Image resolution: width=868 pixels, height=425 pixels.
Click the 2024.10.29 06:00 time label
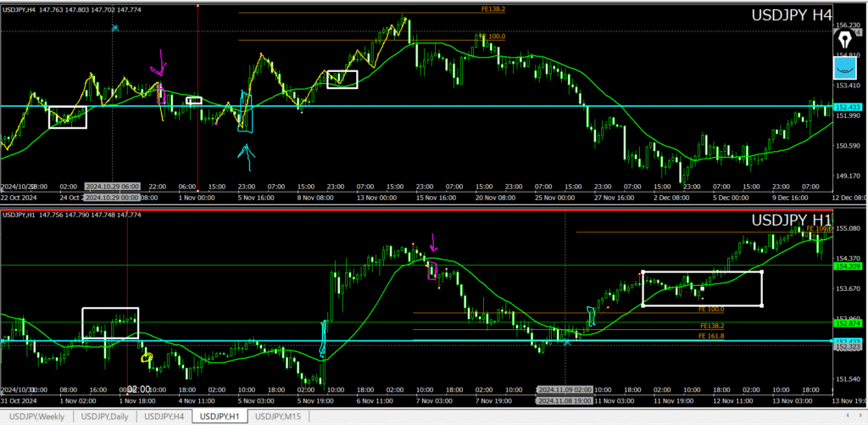point(112,186)
